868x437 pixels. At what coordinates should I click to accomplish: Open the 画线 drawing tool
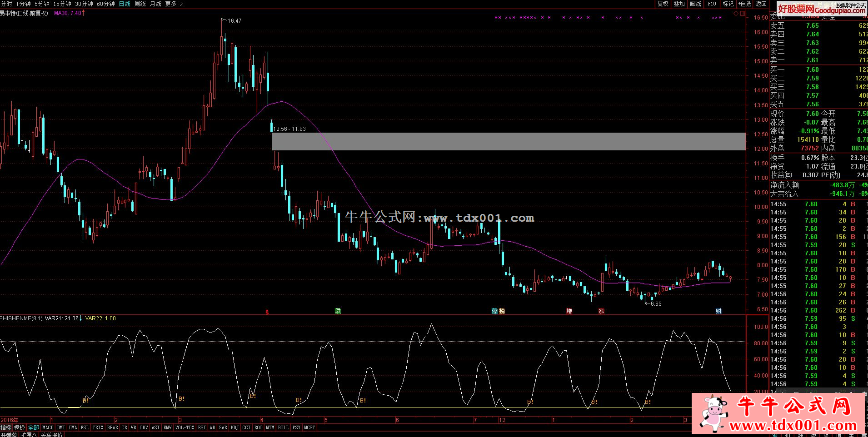tap(696, 4)
